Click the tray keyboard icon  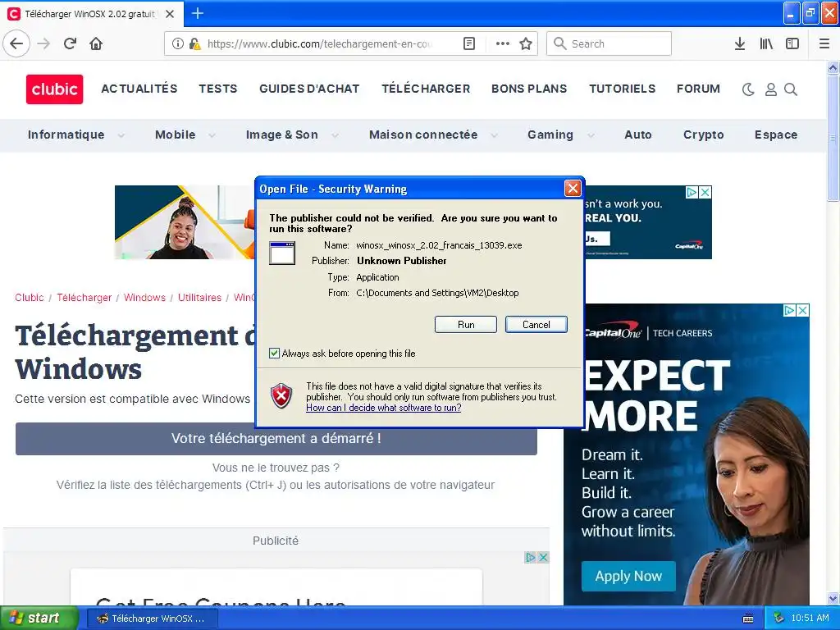[x=748, y=619]
